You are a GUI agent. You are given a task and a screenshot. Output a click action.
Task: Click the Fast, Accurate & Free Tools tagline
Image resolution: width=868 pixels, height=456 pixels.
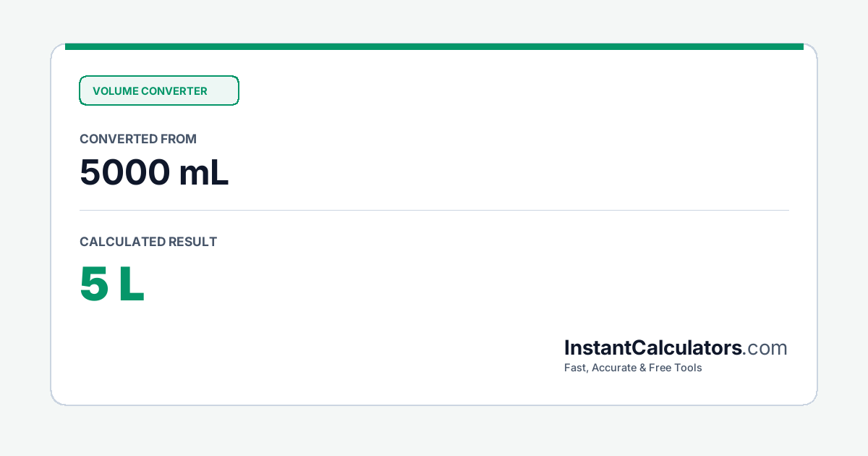[x=633, y=368]
